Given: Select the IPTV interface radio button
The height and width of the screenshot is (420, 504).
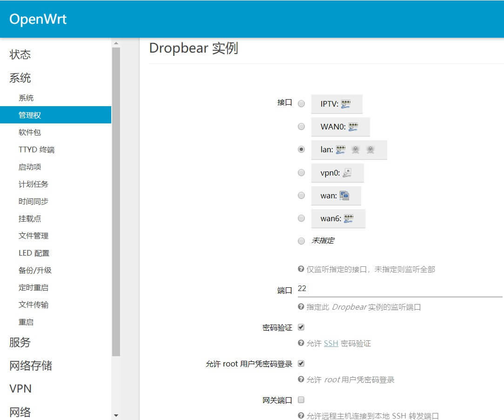Looking at the screenshot, I should [301, 104].
